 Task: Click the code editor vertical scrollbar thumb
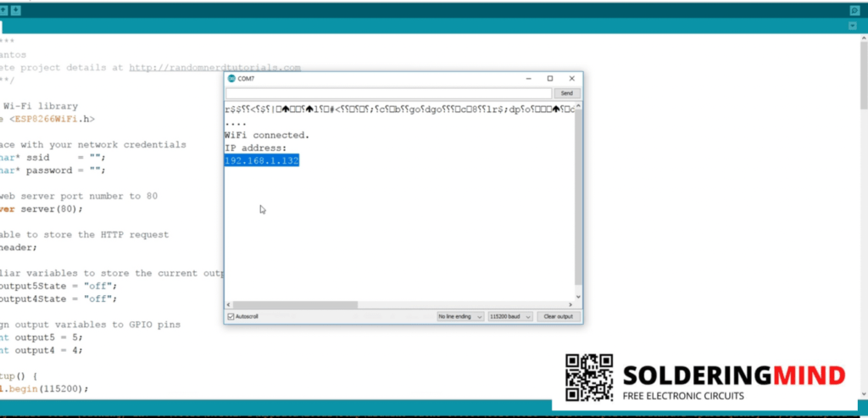click(x=864, y=75)
